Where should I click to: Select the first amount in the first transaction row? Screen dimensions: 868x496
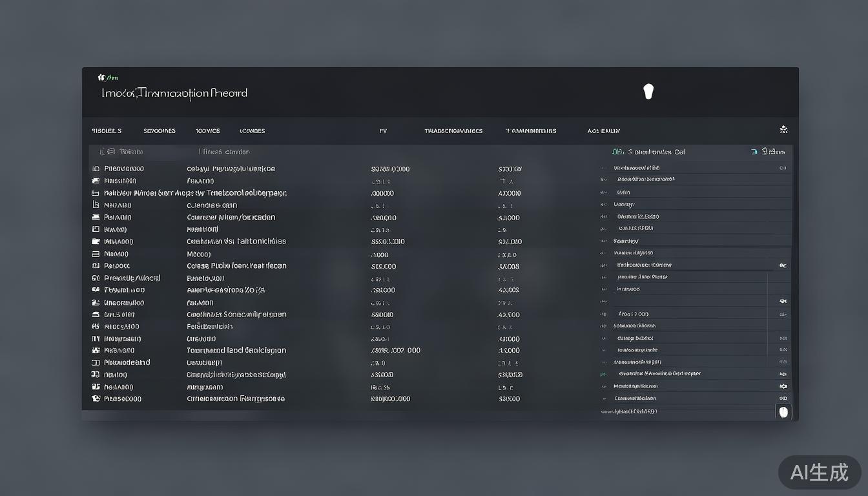point(390,169)
